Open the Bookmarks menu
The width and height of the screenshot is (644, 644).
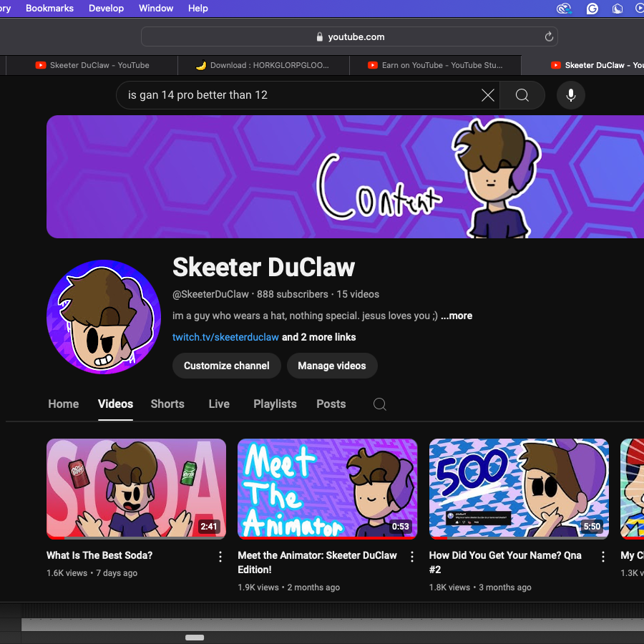tap(49, 9)
